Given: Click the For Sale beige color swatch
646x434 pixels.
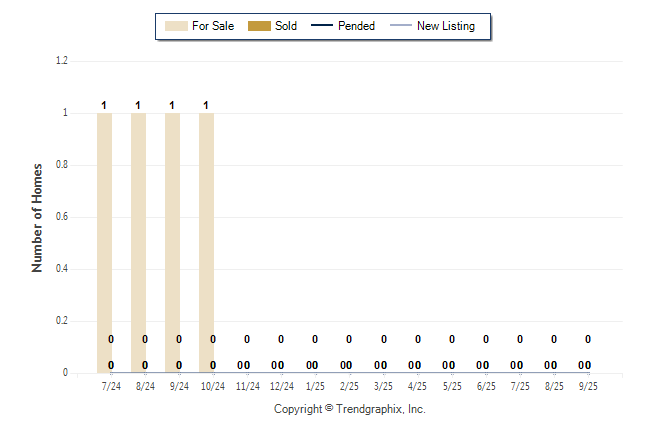Looking at the screenshot, I should [x=176, y=26].
